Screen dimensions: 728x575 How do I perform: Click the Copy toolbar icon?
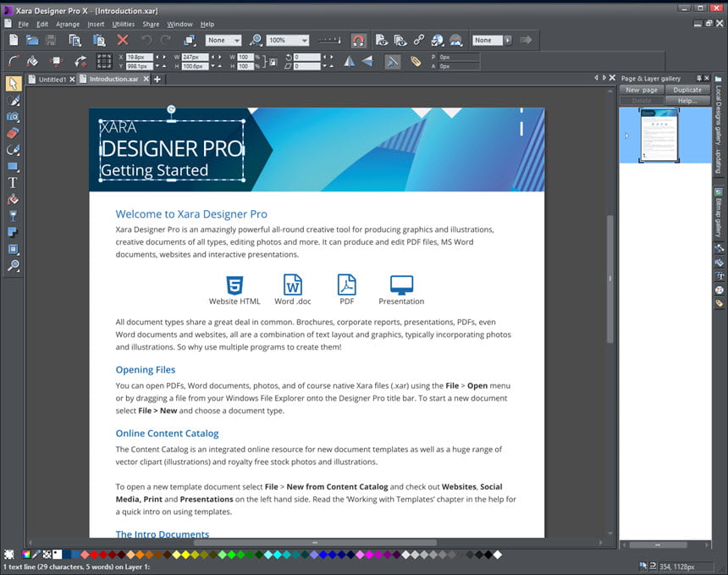click(74, 41)
